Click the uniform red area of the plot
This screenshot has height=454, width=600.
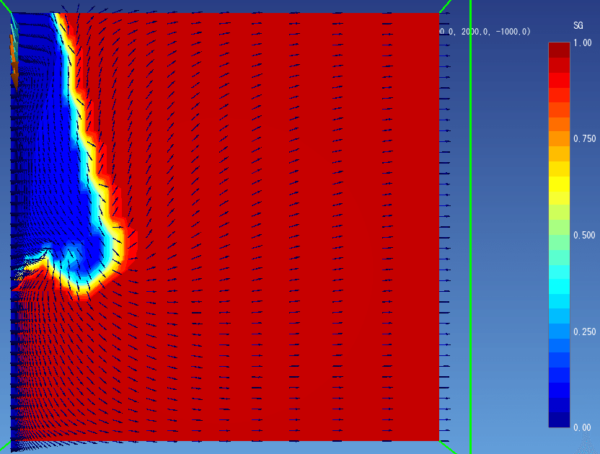point(287,230)
